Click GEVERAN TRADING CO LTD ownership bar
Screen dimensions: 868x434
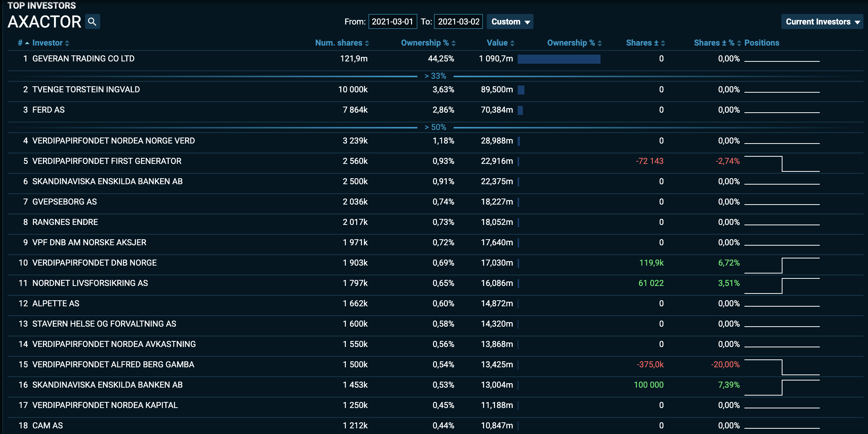click(x=559, y=59)
